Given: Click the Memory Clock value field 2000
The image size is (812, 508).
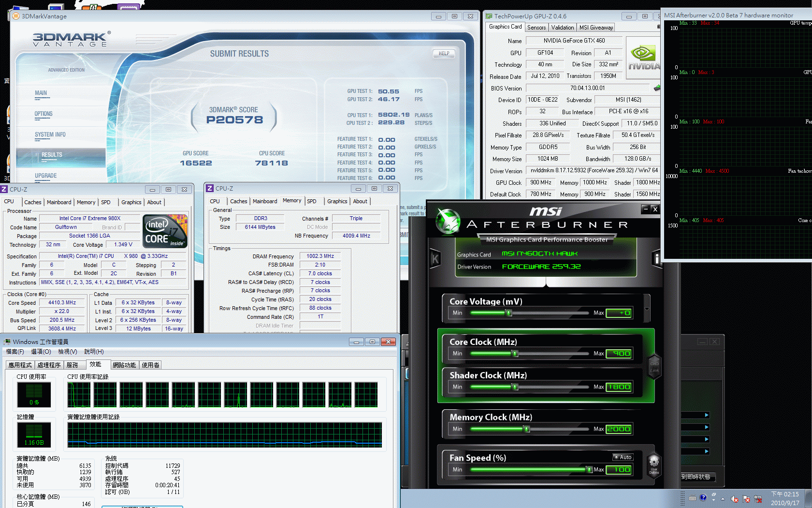Looking at the screenshot, I should (619, 429).
